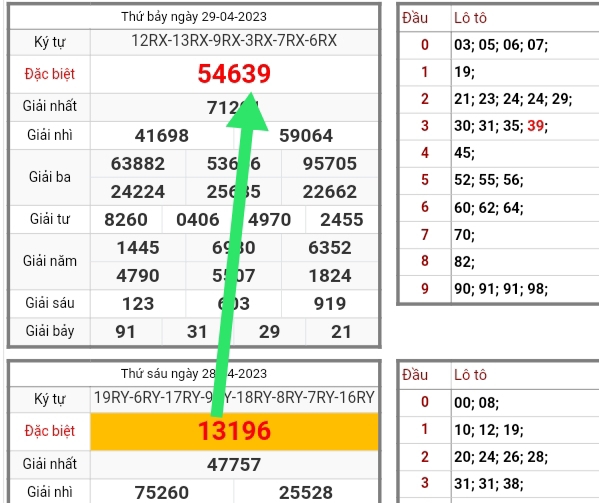Click the Giải ba number 22662
Screen dimensions: 599x503
tap(330, 192)
